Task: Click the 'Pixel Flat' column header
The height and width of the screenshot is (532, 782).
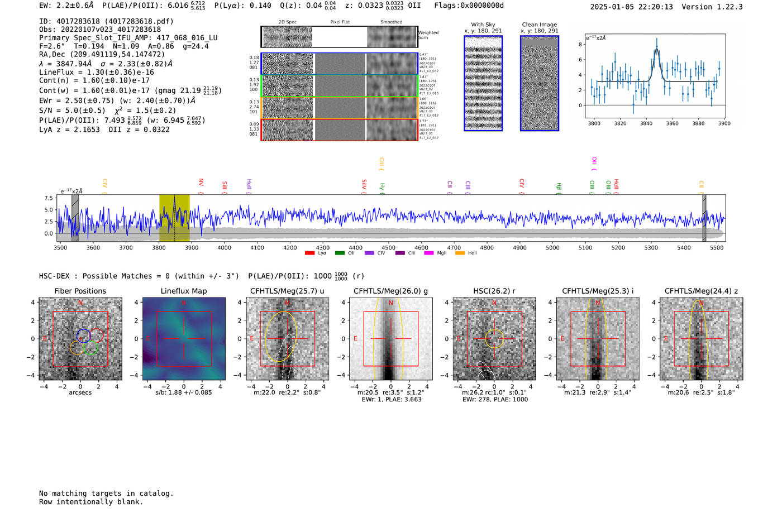Action: (340, 22)
